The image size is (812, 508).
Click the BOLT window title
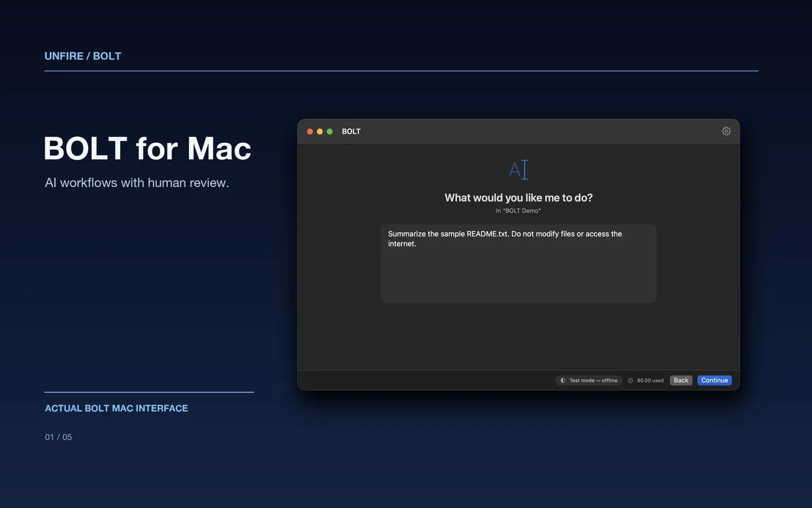pyautogui.click(x=351, y=131)
